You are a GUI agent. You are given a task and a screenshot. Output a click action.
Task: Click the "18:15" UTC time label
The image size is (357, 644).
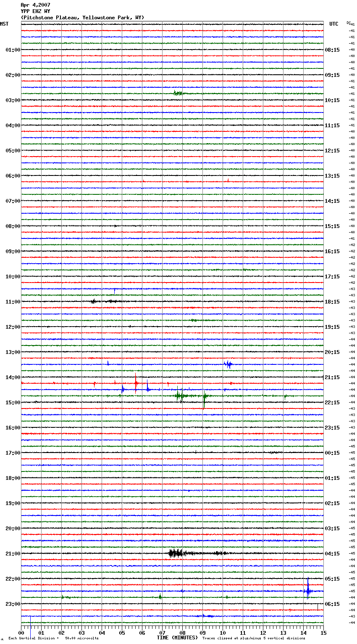pyautogui.click(x=332, y=302)
